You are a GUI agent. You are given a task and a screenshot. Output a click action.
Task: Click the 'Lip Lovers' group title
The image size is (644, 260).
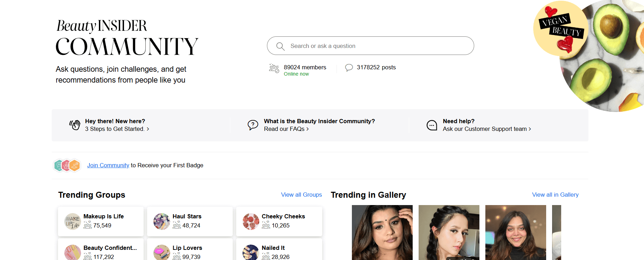click(x=187, y=248)
